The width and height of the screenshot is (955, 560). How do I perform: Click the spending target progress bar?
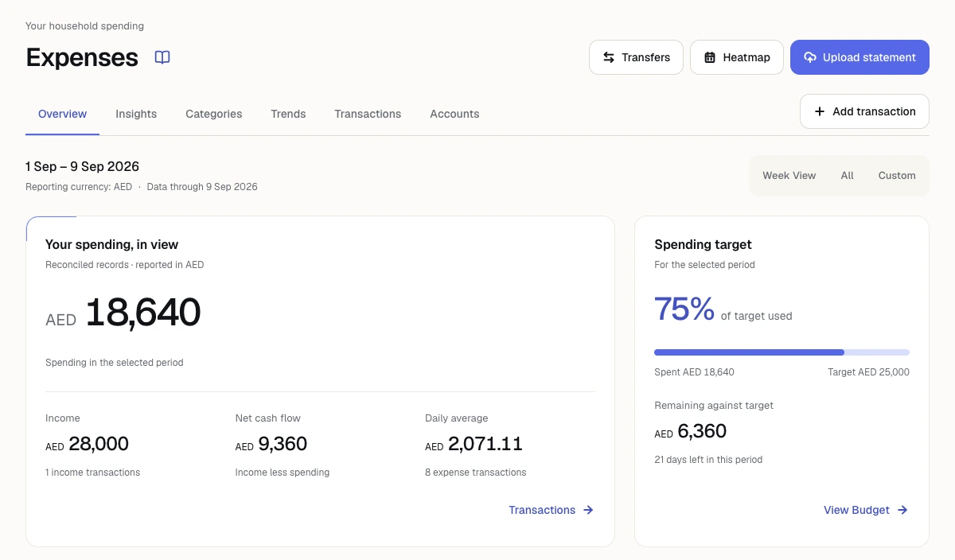[x=782, y=352]
